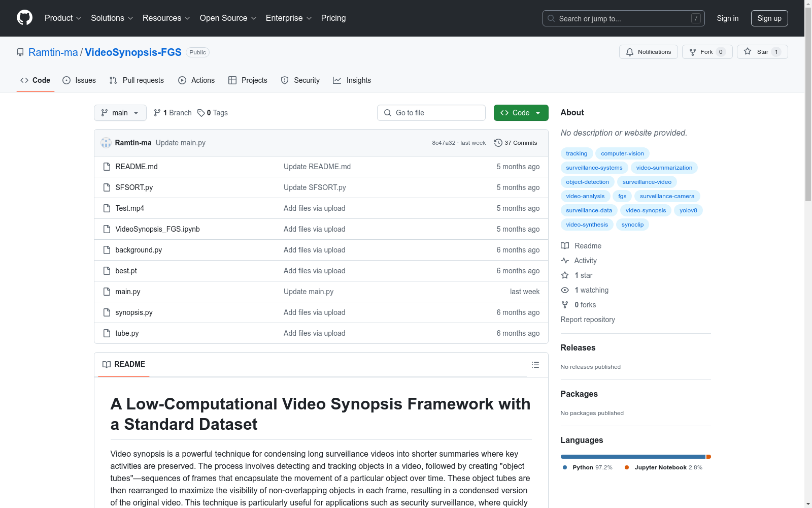
Task: Click the file icon for best.pt
Action: [107, 271]
